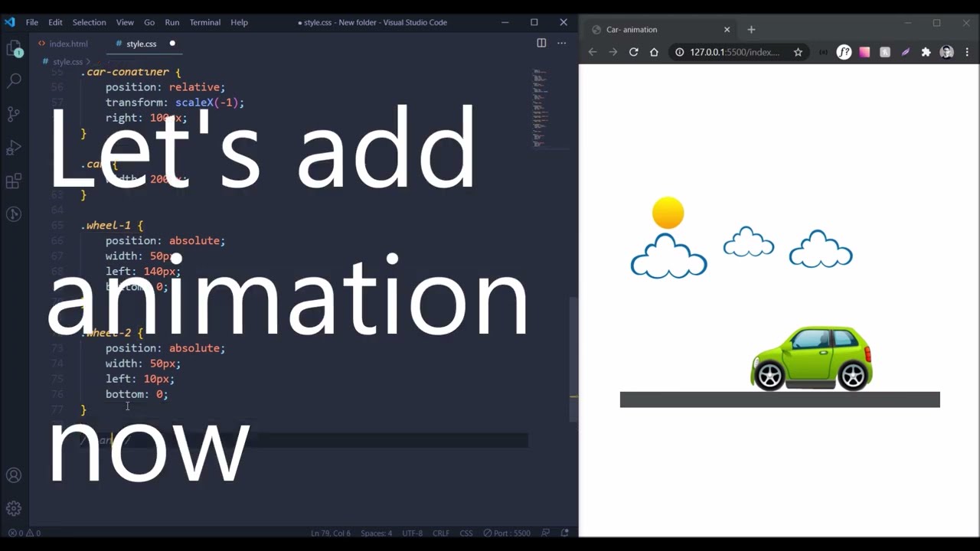The image size is (980, 551).
Task: Bookmark this page with the star
Action: [798, 52]
